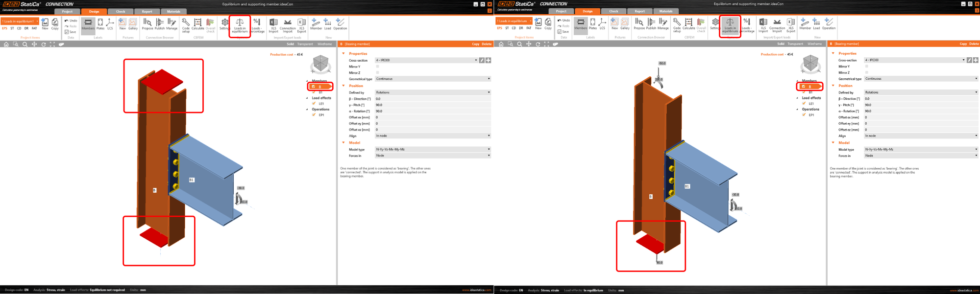Click Plates label icon in left window

pyautogui.click(x=100, y=24)
